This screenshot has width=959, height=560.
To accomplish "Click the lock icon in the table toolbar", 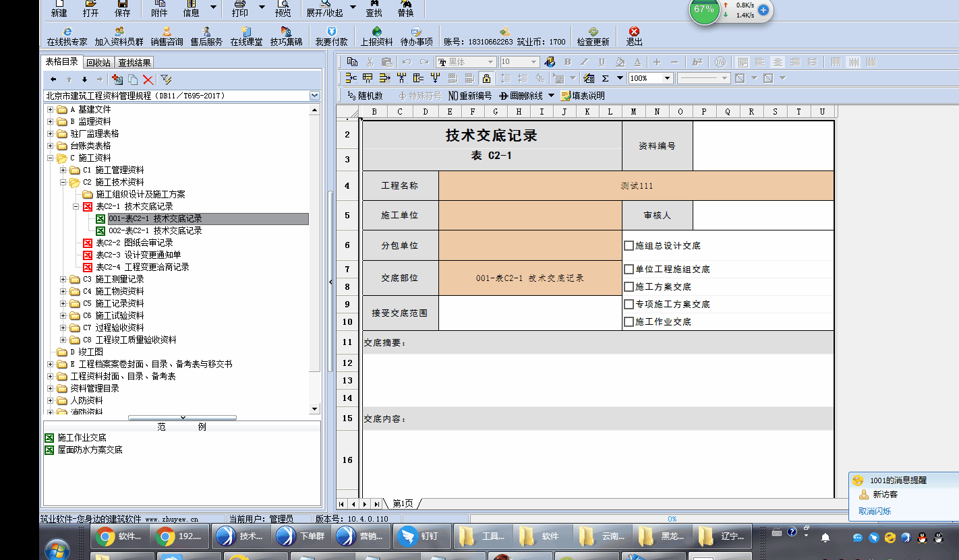I will point(486,78).
